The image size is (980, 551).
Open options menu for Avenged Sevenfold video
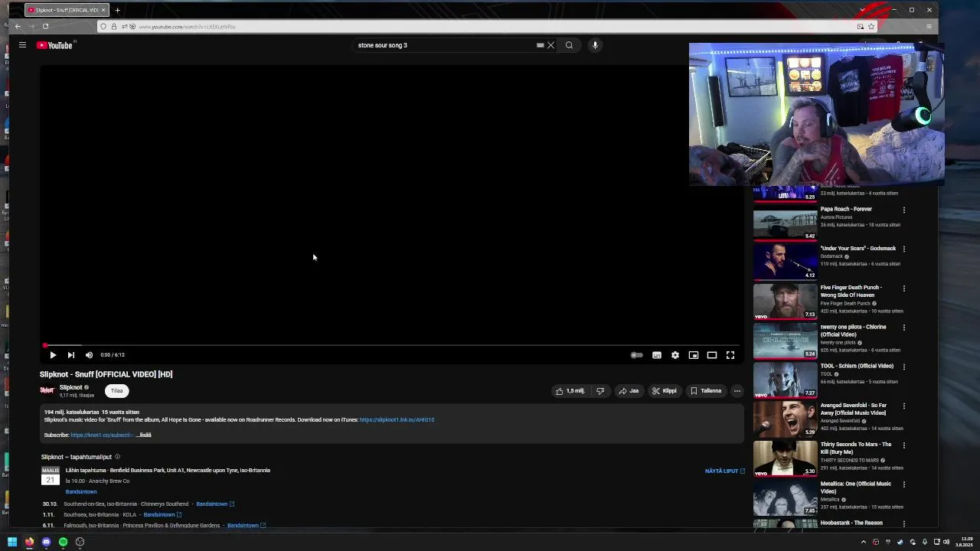click(904, 406)
